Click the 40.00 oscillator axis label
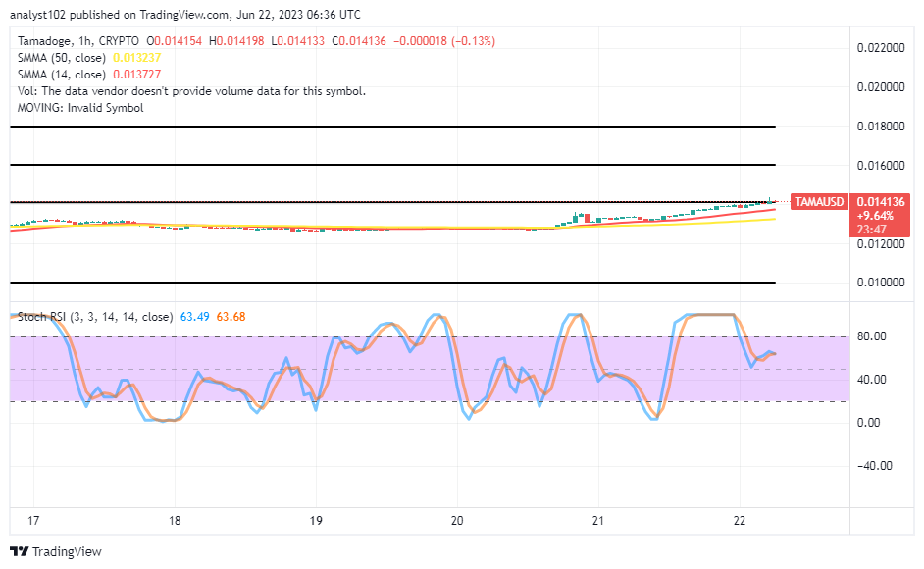The width and height of the screenshot is (924, 569). coord(872,379)
